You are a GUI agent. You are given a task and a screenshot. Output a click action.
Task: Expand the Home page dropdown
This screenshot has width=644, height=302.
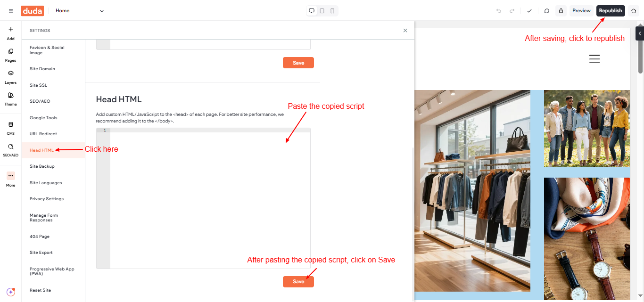101,11
